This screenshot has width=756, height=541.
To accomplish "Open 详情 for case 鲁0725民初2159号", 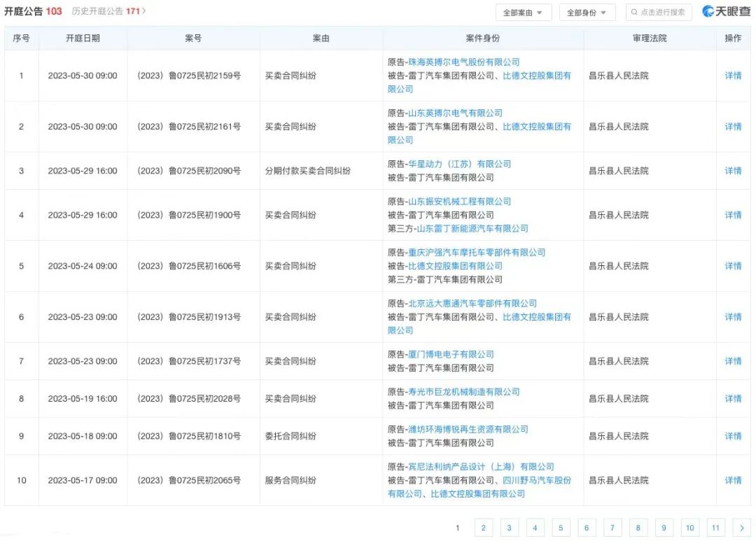I will [733, 75].
